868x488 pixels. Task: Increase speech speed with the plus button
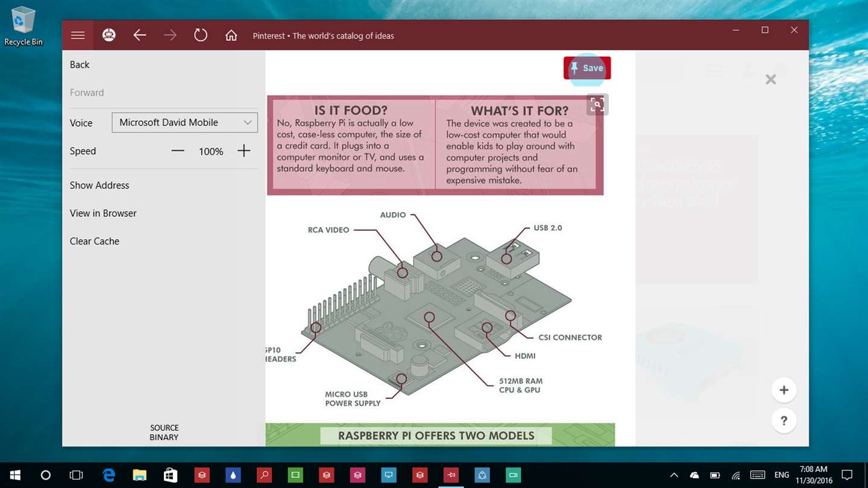[244, 151]
